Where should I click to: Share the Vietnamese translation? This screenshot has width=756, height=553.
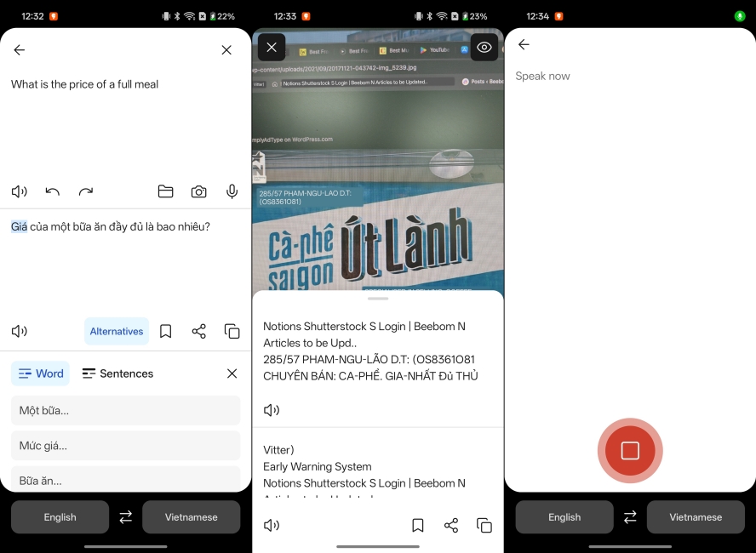tap(198, 331)
